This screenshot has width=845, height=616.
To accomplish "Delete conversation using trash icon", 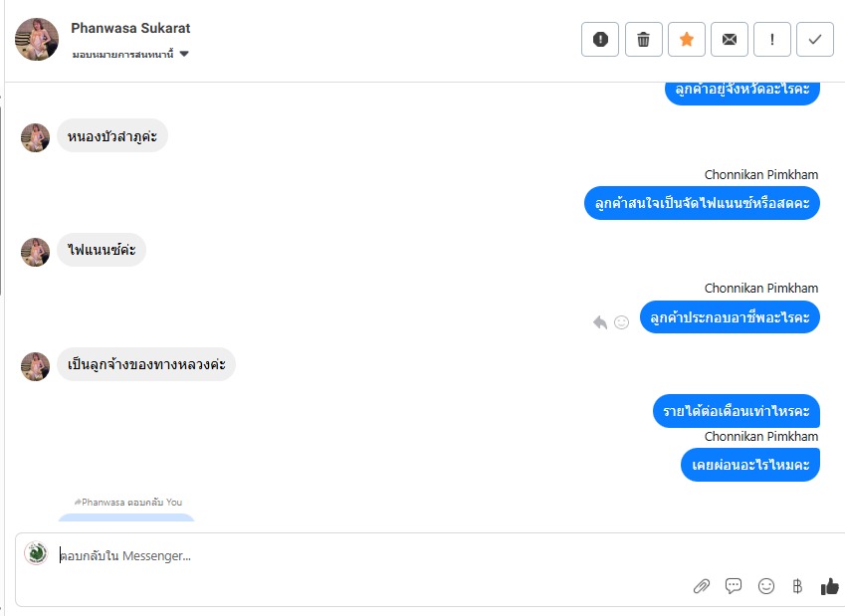I will point(643,40).
